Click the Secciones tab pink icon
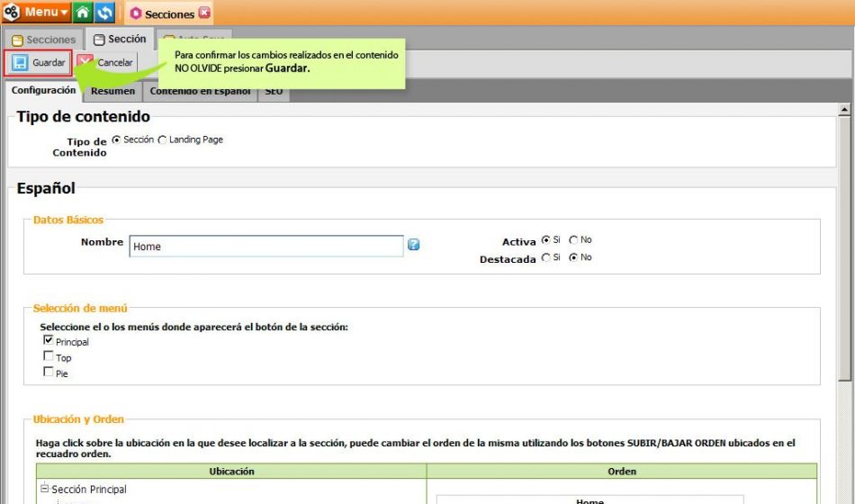 [136, 14]
